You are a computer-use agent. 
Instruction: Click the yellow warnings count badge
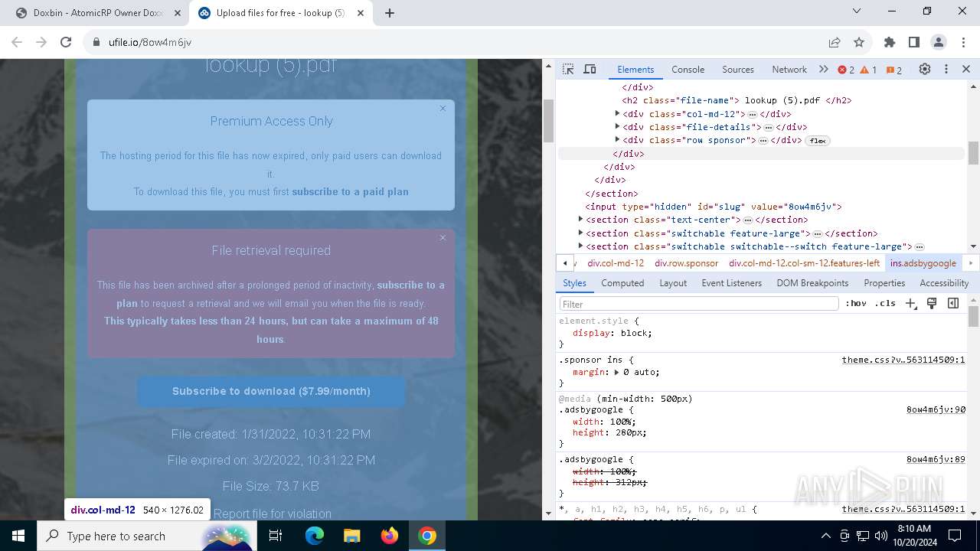tap(868, 70)
